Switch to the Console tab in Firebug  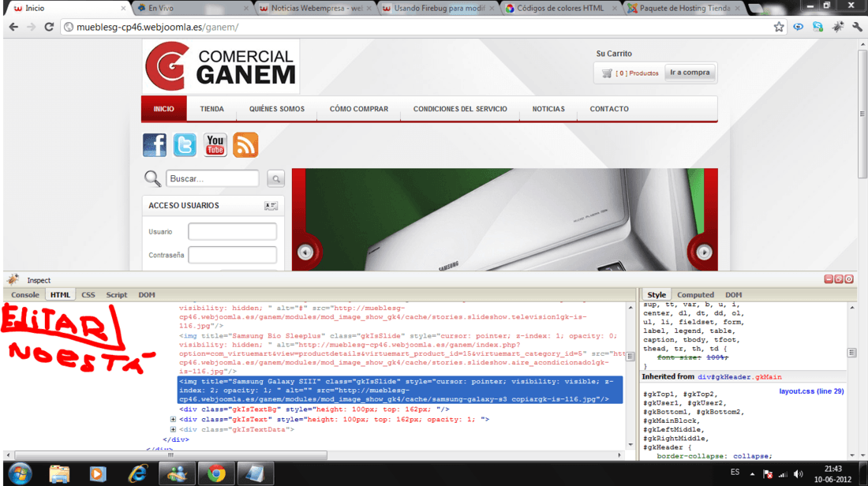point(25,295)
